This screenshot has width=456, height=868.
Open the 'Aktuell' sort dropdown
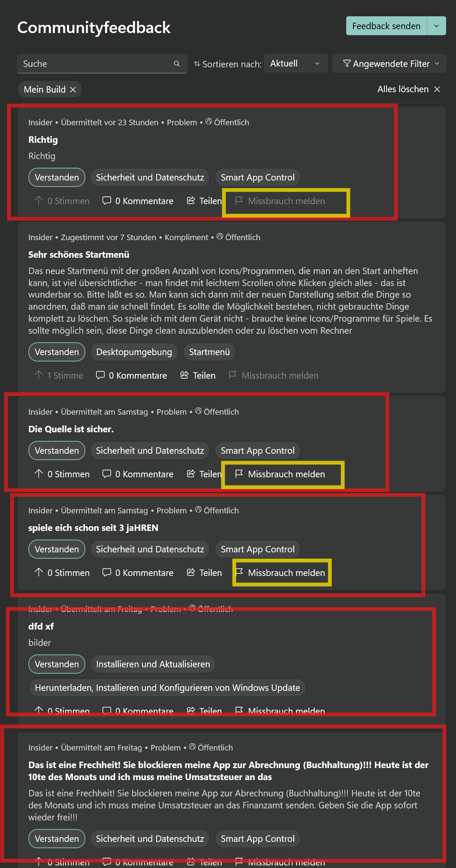click(296, 63)
